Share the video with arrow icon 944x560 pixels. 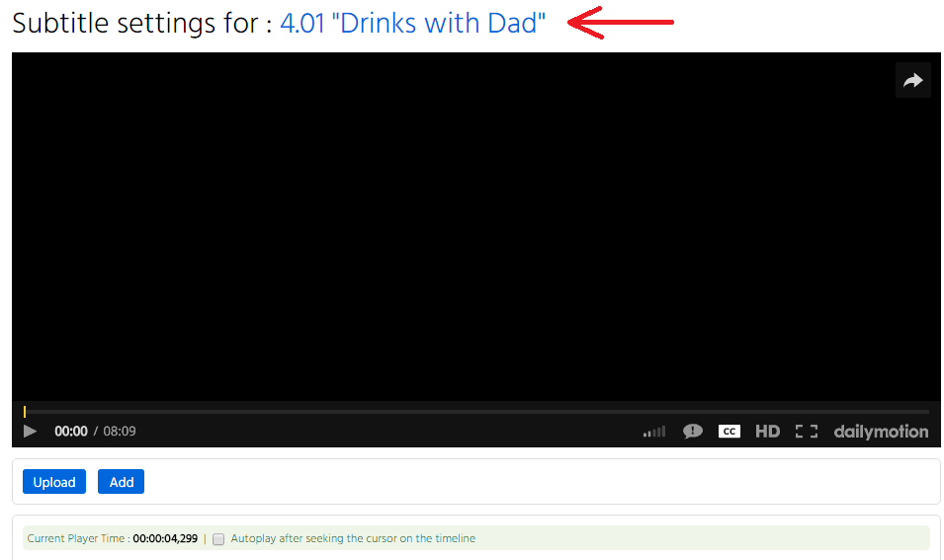pos(912,80)
